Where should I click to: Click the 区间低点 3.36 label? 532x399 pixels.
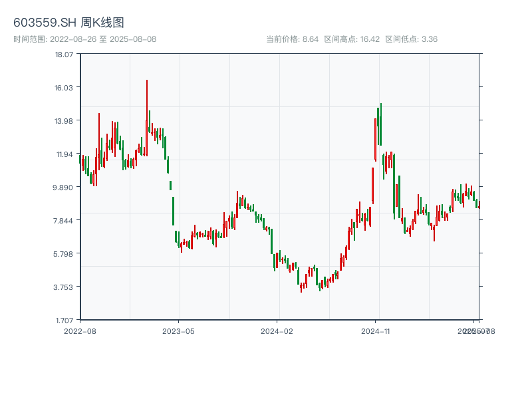tap(411, 39)
